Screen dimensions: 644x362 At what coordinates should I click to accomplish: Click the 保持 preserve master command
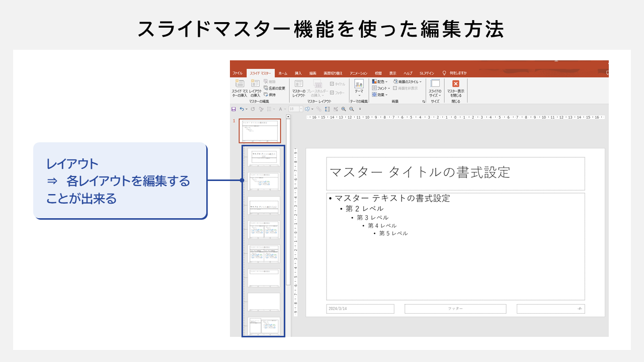pyautogui.click(x=270, y=95)
